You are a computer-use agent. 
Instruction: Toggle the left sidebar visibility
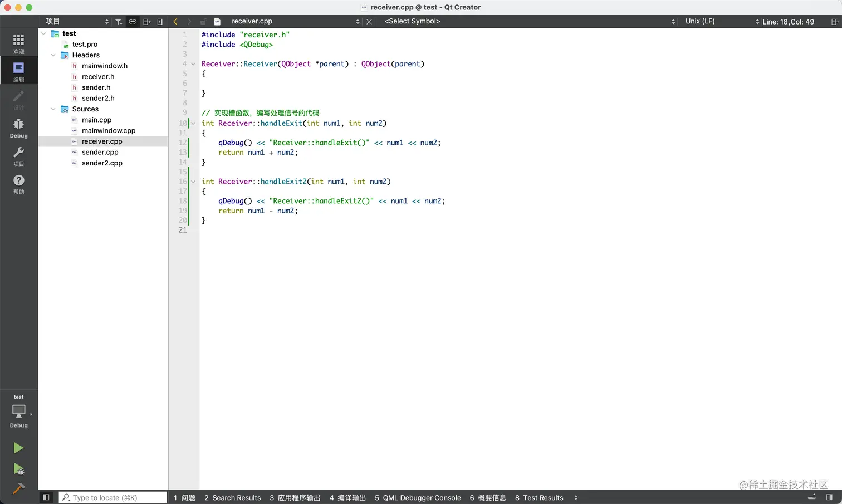coord(46,497)
